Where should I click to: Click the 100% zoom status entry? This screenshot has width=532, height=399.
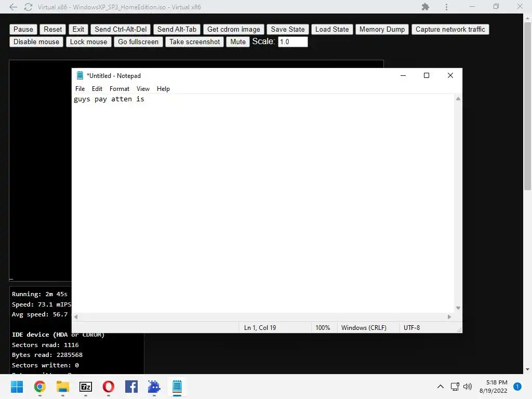[323, 328]
